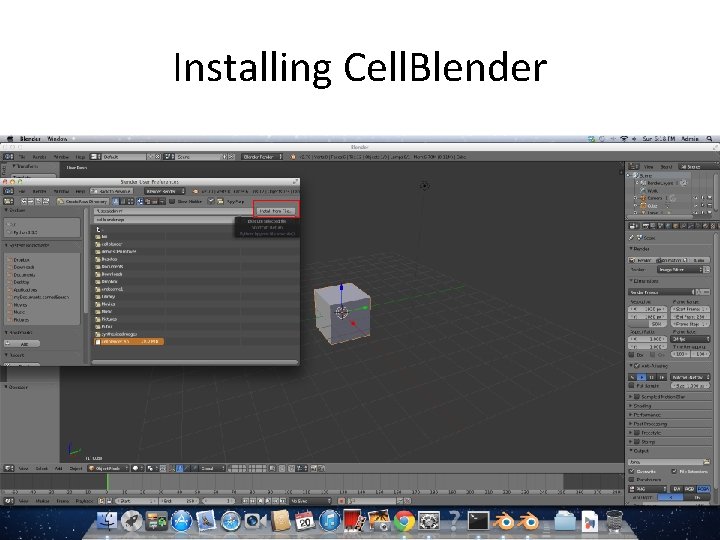Screen dimensions: 720x540
Task: Open Select menu in 3D view header
Action: 42,468
